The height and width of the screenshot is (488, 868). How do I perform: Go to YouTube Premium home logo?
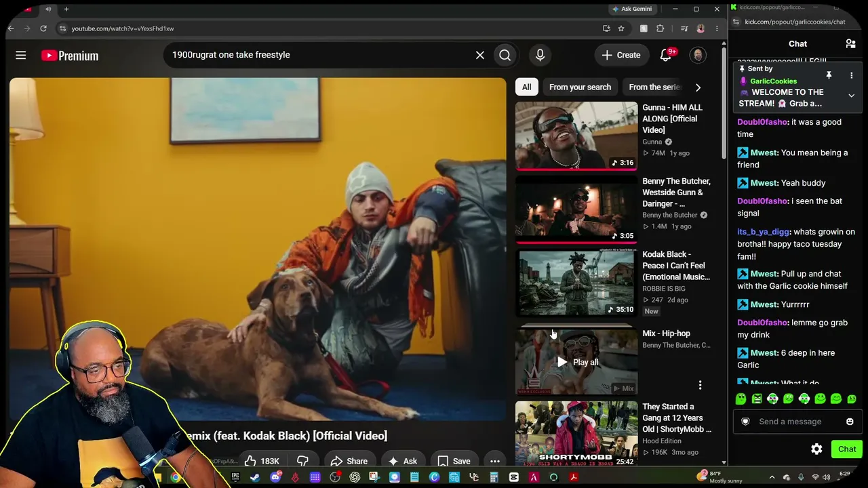pos(70,56)
